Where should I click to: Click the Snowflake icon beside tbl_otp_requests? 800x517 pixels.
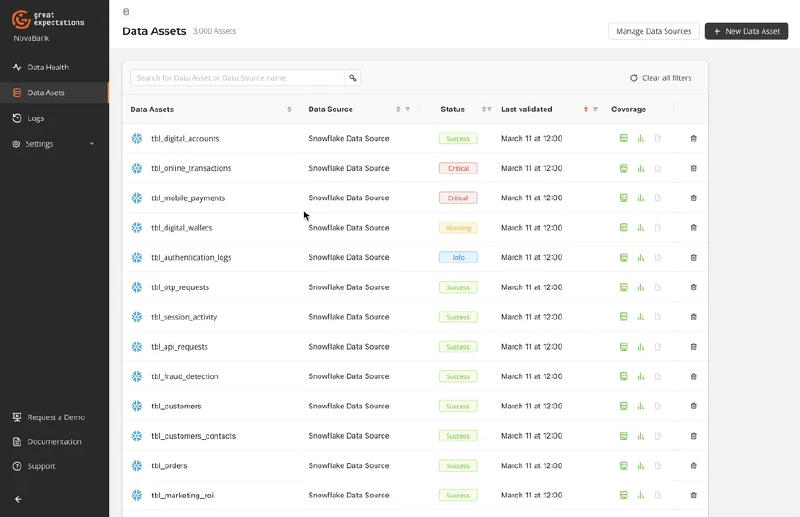[137, 287]
